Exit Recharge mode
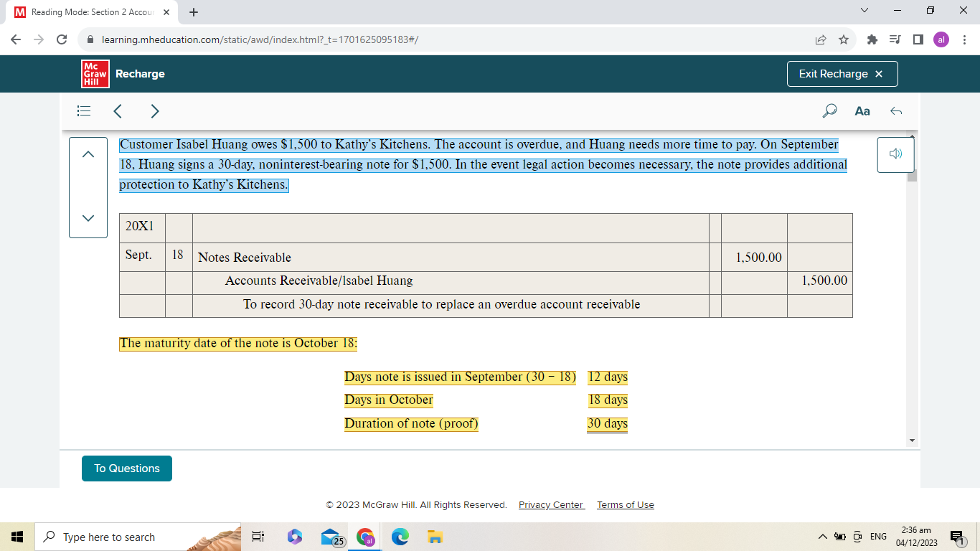The width and height of the screenshot is (980, 551). [842, 74]
